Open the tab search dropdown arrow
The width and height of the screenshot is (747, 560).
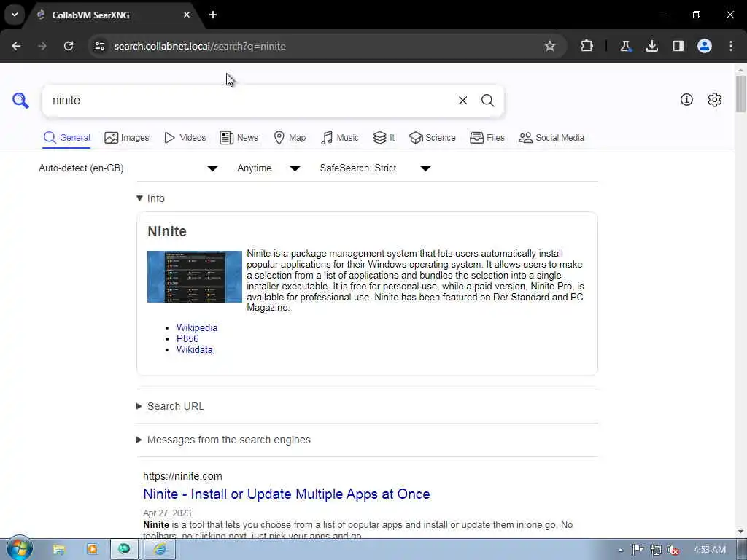[x=15, y=15]
